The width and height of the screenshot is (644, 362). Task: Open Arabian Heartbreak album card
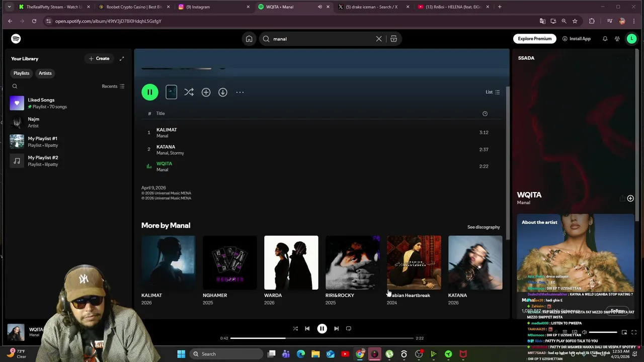coord(414,271)
